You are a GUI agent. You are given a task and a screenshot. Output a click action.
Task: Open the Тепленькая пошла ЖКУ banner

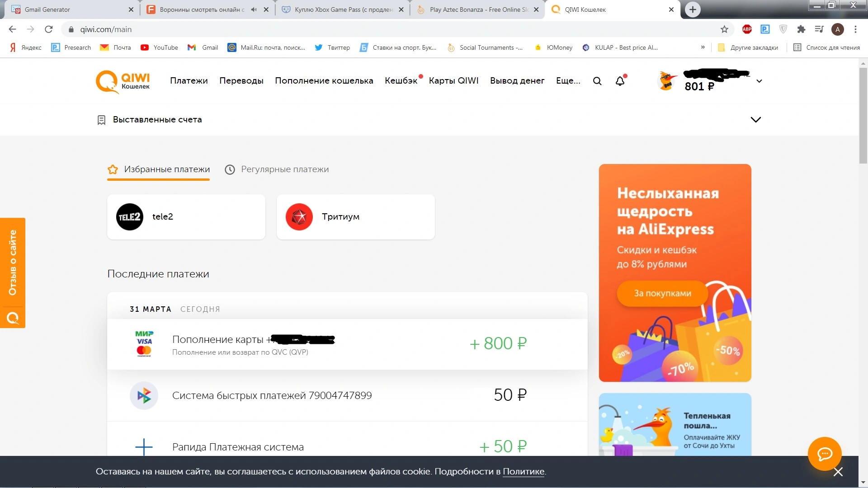pyautogui.click(x=675, y=425)
